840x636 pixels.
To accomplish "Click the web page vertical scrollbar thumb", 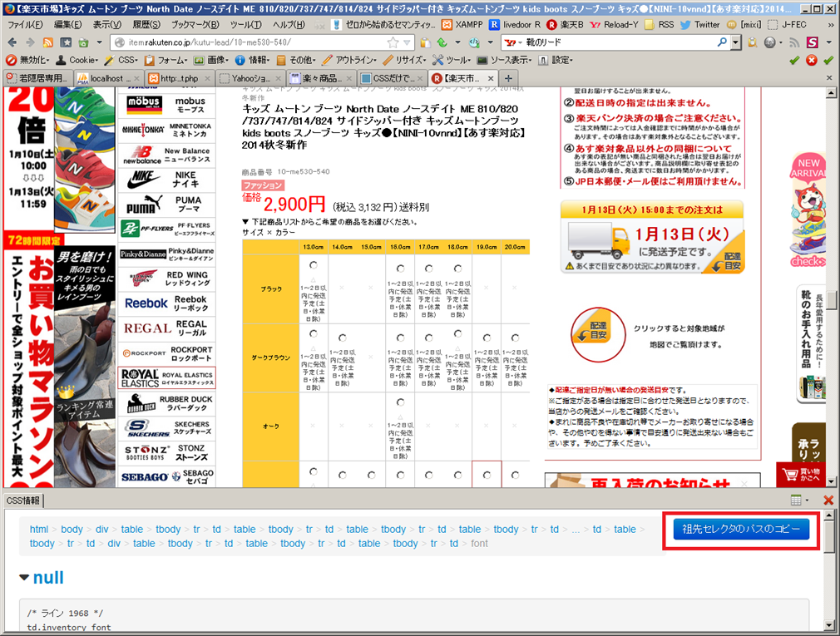I will click(832, 300).
